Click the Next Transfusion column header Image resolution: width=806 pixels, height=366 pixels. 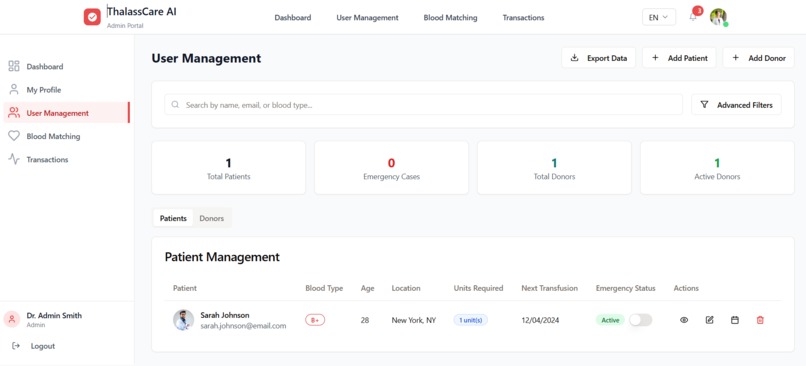pyautogui.click(x=549, y=288)
